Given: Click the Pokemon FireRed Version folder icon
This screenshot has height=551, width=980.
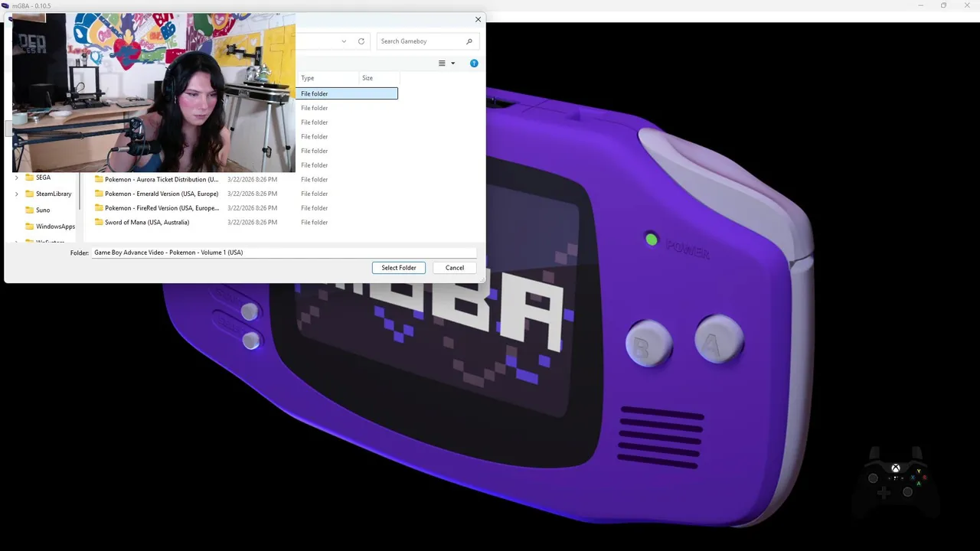Looking at the screenshot, I should coord(99,208).
